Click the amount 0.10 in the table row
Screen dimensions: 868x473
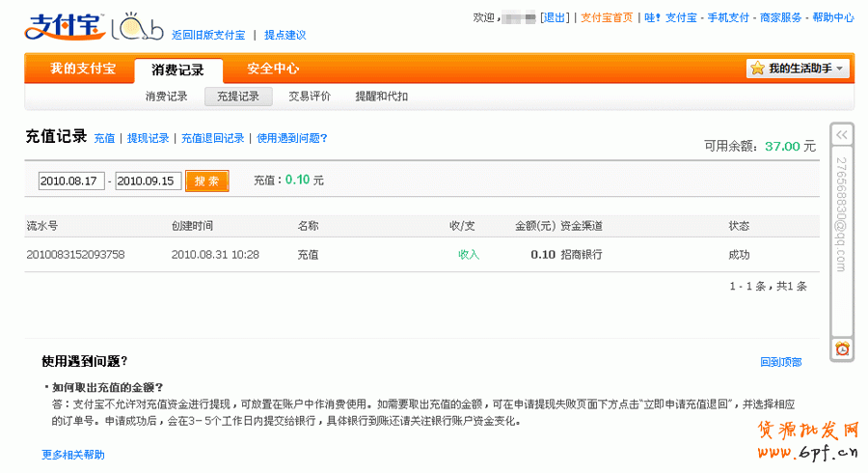tap(542, 255)
